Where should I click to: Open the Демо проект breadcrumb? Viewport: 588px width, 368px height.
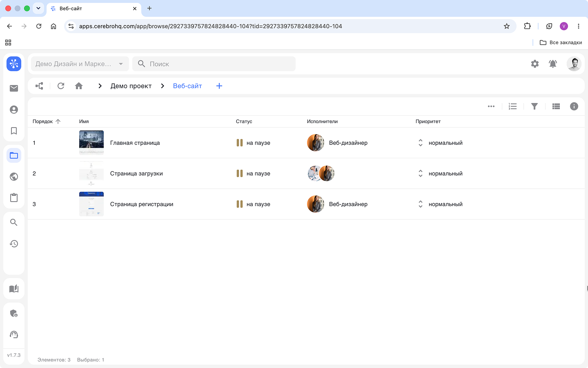131,86
